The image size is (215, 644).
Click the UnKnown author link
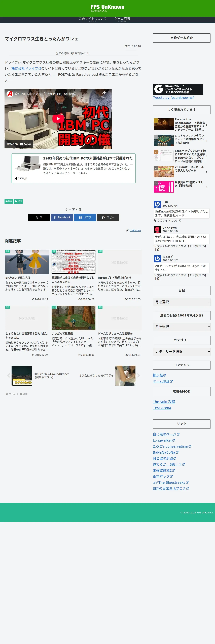click(x=135, y=231)
